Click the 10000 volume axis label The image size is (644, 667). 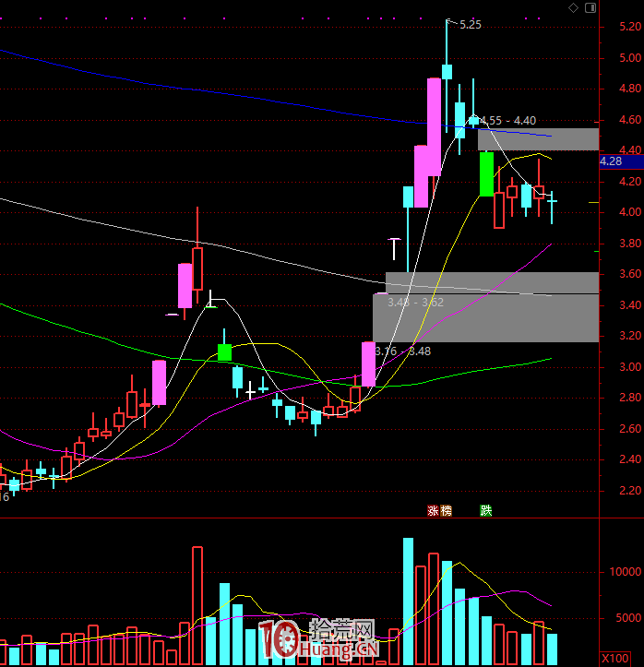[626, 572]
